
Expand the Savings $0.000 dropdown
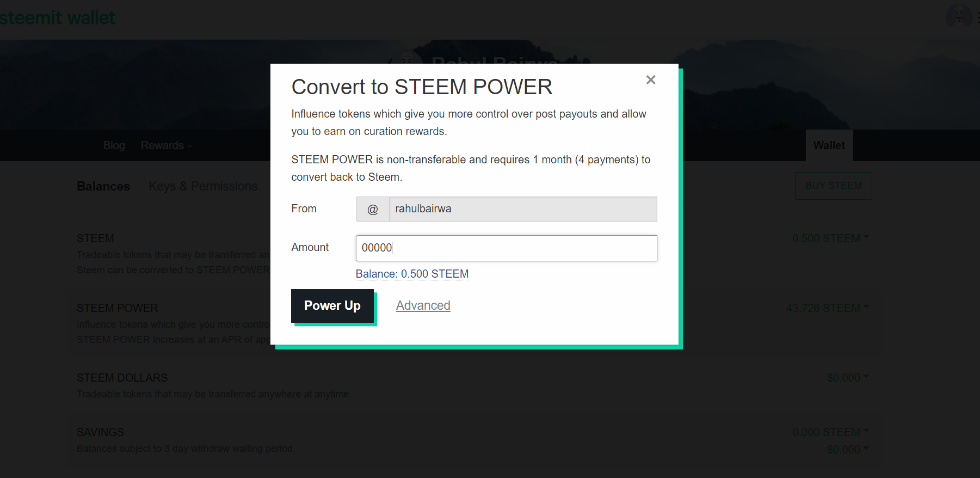847,450
